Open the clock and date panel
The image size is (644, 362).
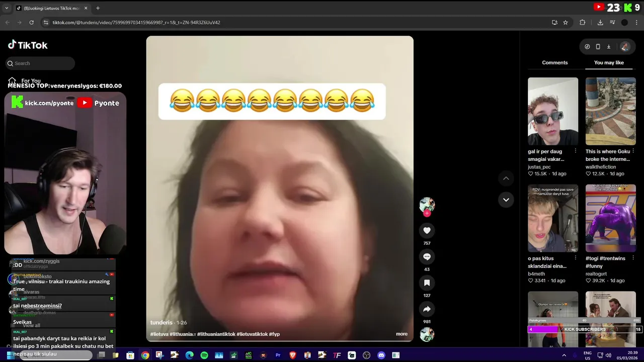628,355
